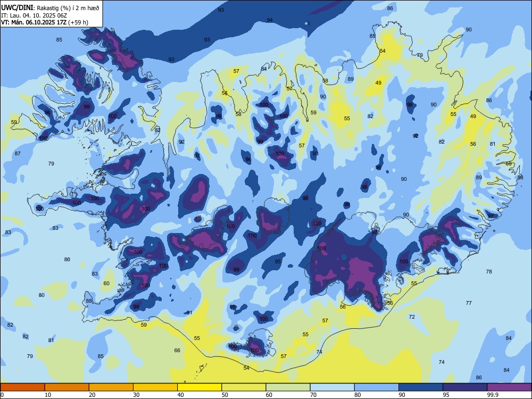Viewport: 532px width, 399px height.
Task: Click the title text "UWC/DINI: Rakastig (%) í 2 m hæð"
Action: pyautogui.click(x=50, y=8)
